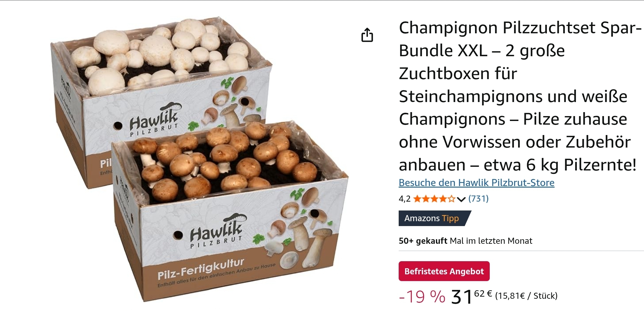
Task: Expand the rating breakdown chevron
Action: click(461, 199)
